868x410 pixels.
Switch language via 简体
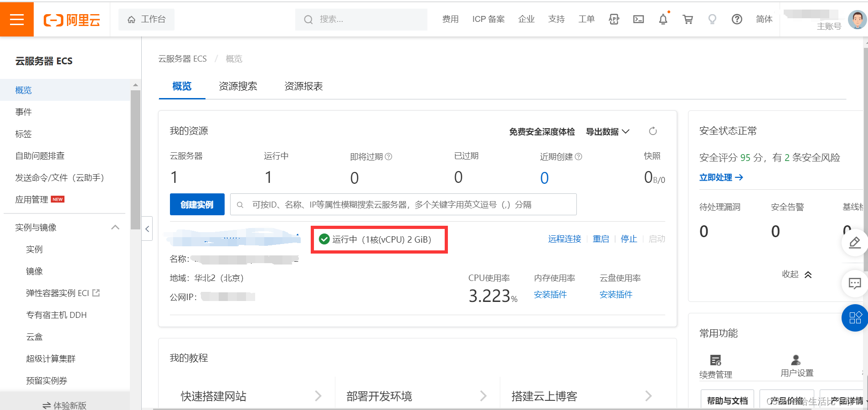click(x=764, y=19)
